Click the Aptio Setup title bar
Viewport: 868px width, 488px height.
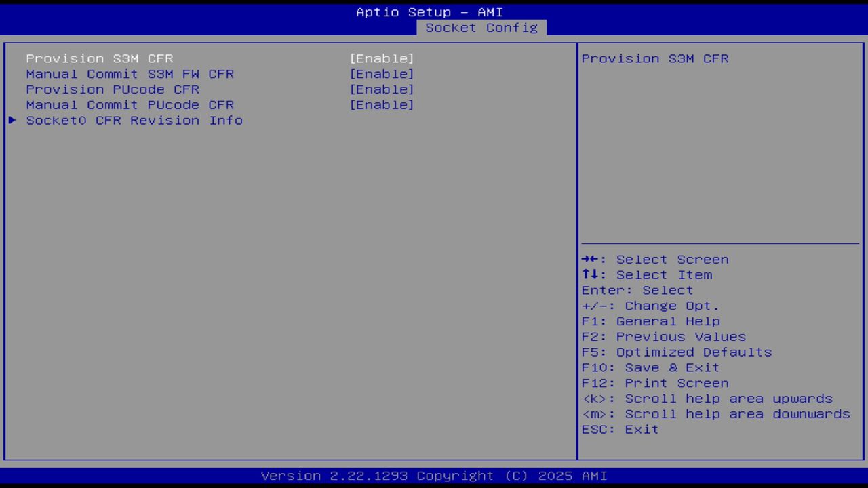tap(430, 12)
